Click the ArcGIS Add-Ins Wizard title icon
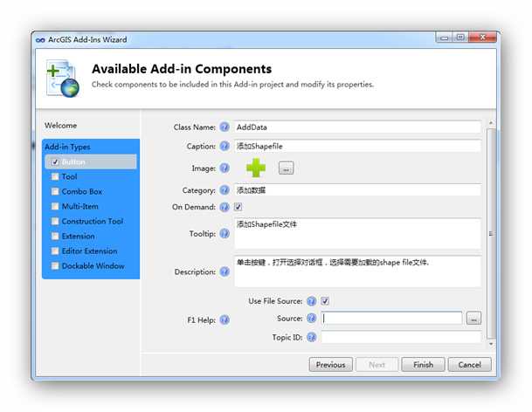532x412 pixels. 40,40
